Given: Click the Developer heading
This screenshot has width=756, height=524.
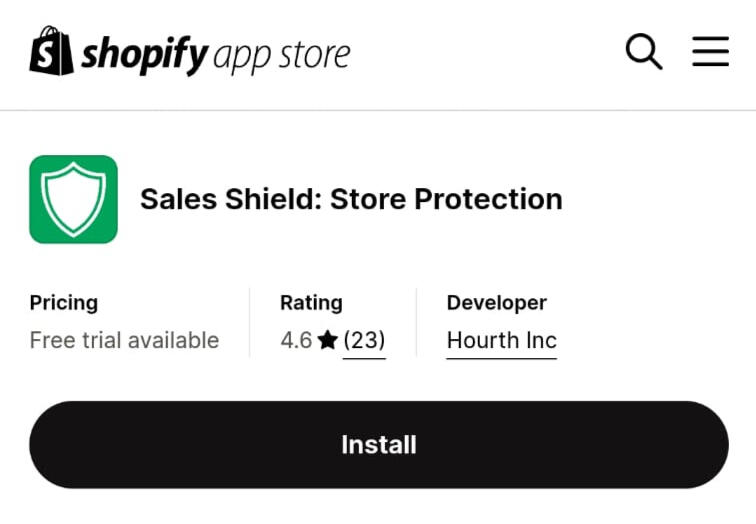Looking at the screenshot, I should (496, 303).
